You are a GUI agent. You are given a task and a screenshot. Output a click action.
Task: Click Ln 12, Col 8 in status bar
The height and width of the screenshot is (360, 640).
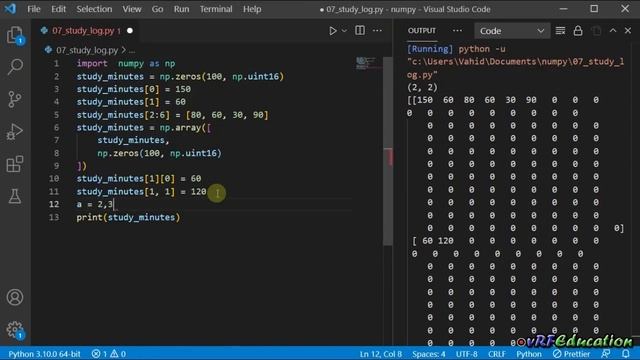coord(380,354)
